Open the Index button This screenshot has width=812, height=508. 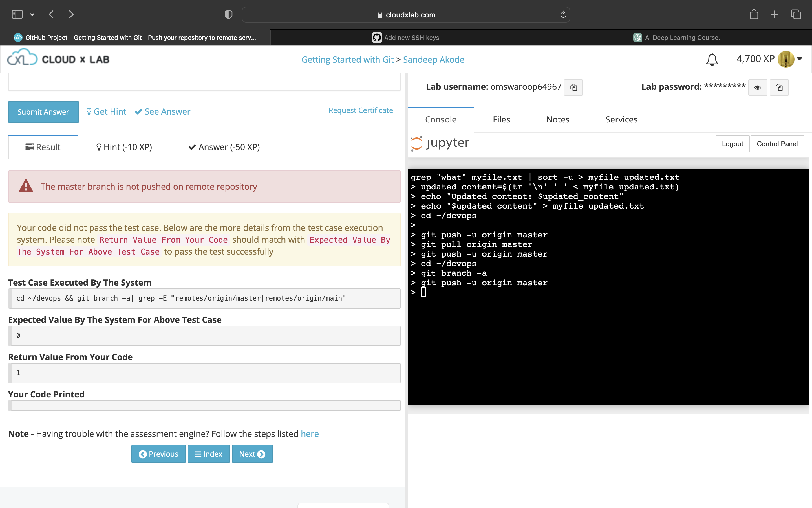(209, 454)
